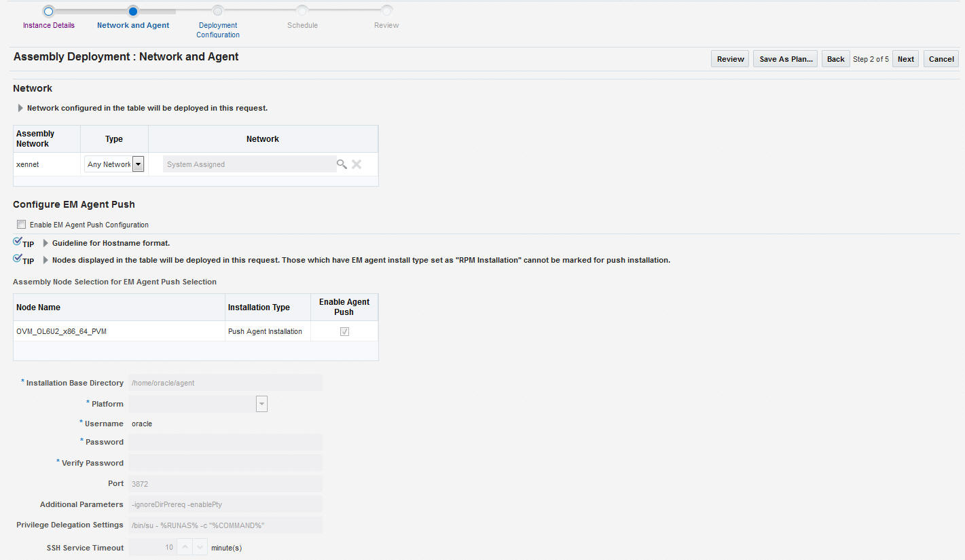Click Installation Base Directory field
965x560 pixels.
tap(225, 383)
